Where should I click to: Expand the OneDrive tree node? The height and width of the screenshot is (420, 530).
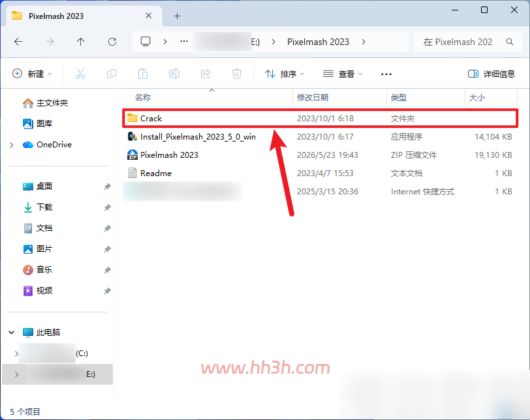(x=12, y=145)
